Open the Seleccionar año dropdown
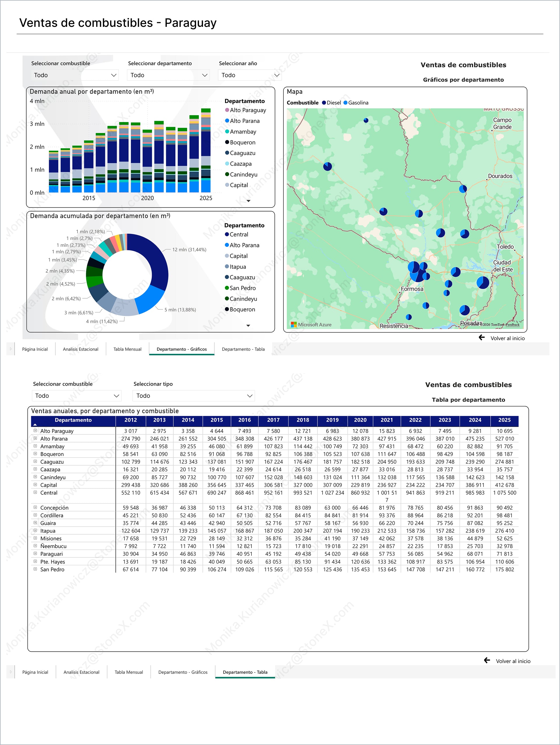Image resolution: width=560 pixels, height=745 pixels. pos(250,75)
